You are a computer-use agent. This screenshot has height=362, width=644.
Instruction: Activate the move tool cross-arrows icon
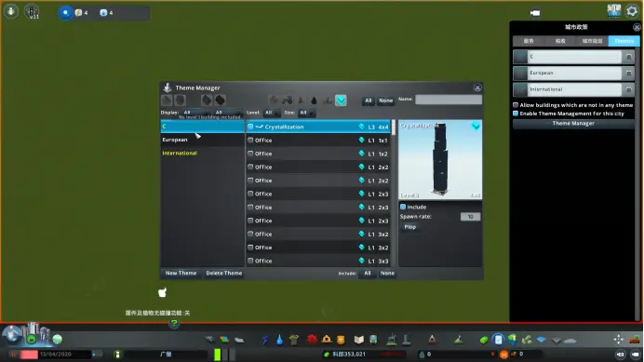click(619, 340)
